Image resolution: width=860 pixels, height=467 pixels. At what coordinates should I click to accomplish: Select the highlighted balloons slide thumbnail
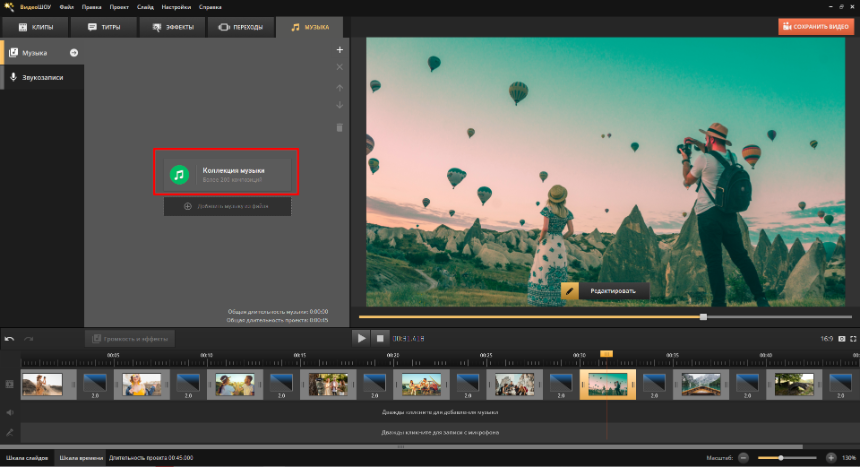608,384
